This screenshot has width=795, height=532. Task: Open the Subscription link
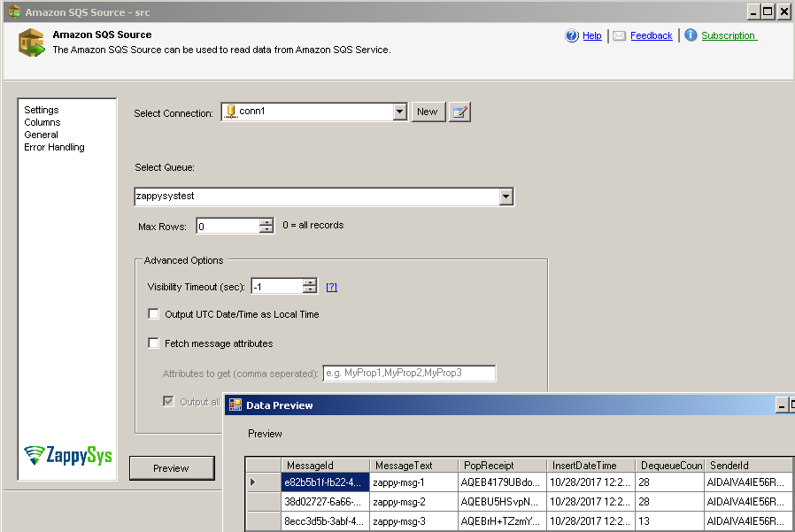729,35
